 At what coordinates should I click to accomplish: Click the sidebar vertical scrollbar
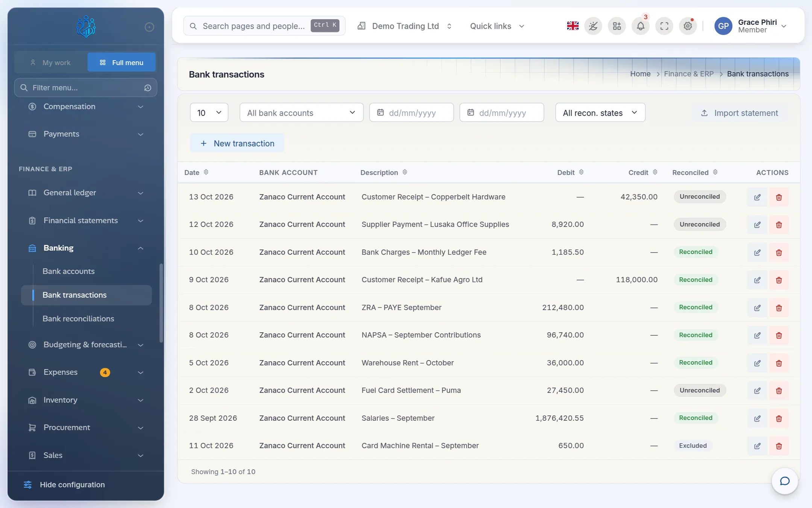pyautogui.click(x=161, y=303)
